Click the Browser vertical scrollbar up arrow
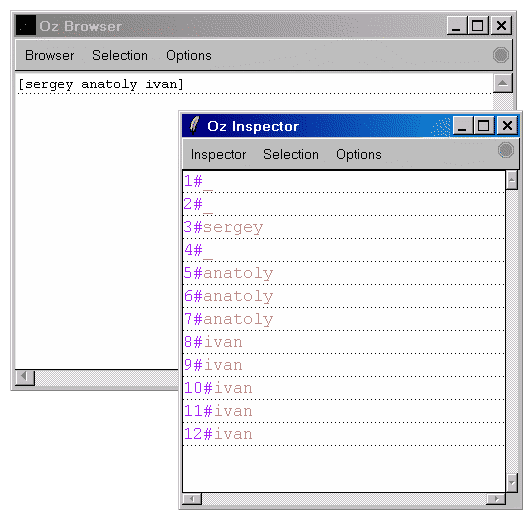Screen dimensions: 529x515 [503, 83]
